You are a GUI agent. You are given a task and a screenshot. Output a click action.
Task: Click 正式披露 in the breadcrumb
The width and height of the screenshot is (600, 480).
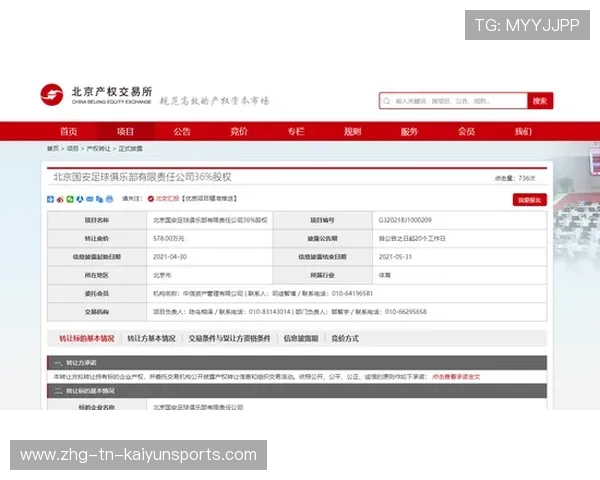click(x=130, y=149)
